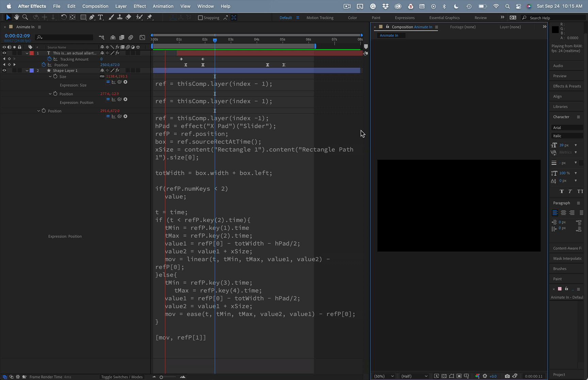Toggle Size expression enable equals switch
This screenshot has width=588, height=380.
[108, 82]
